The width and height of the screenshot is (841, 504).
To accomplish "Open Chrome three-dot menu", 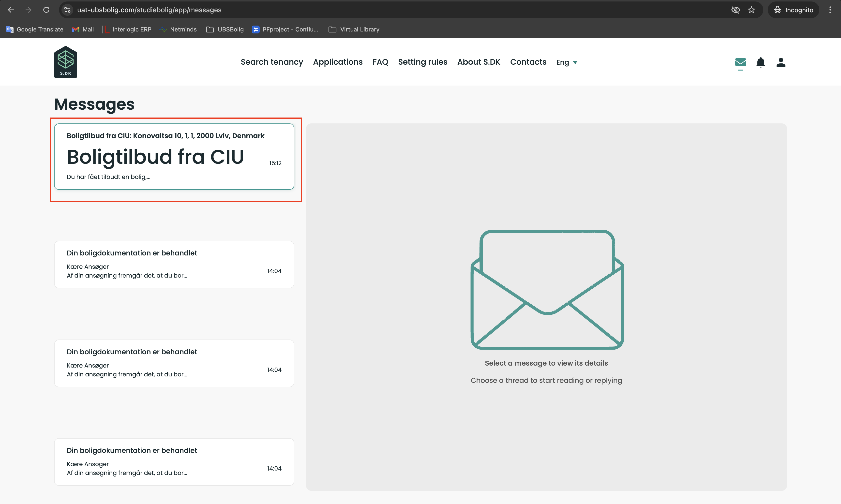I will tap(830, 10).
